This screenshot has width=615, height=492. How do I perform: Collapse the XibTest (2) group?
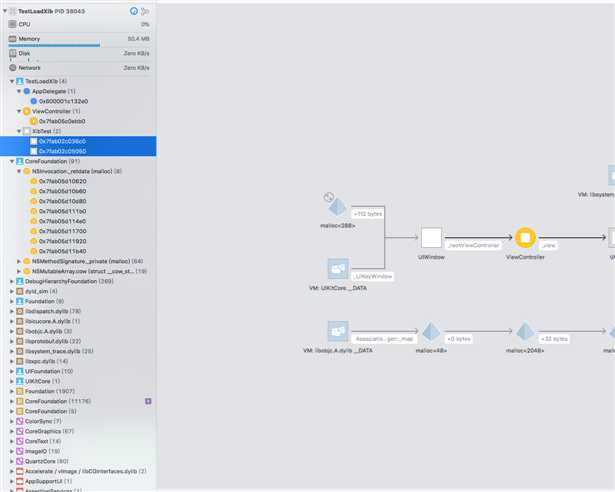19,131
